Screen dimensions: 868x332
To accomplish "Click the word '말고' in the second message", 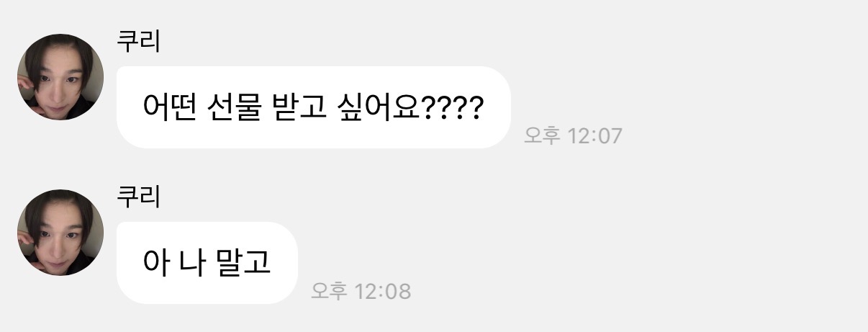I will click(x=243, y=263).
